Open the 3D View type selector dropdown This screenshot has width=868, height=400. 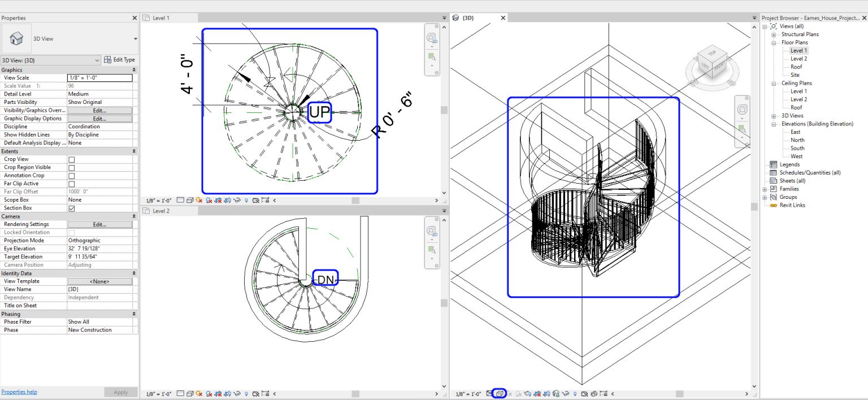(x=96, y=59)
